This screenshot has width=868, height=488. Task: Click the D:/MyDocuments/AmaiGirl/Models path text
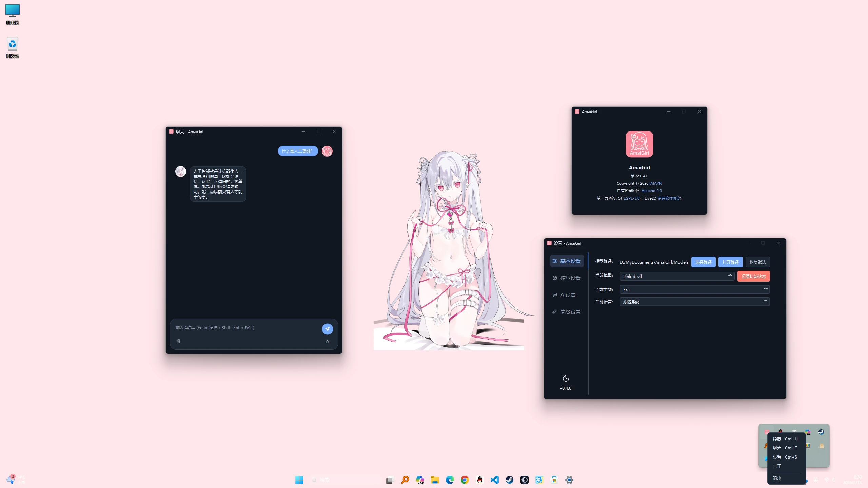[x=654, y=262]
